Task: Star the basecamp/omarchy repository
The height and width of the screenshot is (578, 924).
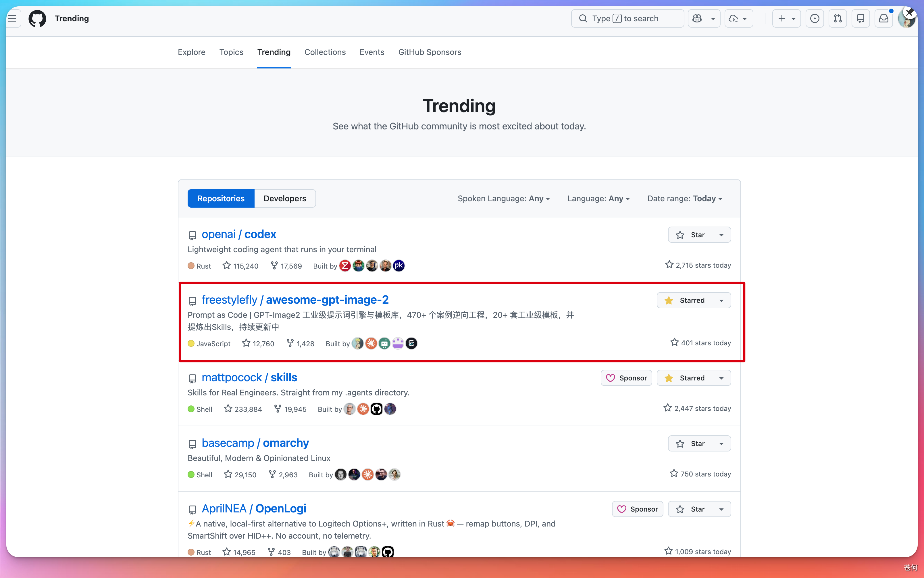Action: [x=690, y=443]
